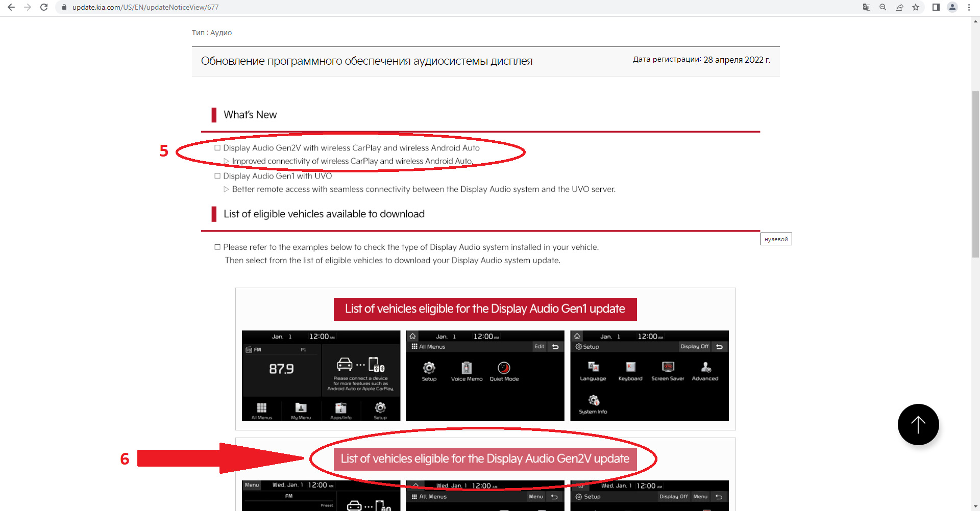The height and width of the screenshot is (511, 980).
Task: Click the scrollbar down arrow
Action: click(976, 507)
